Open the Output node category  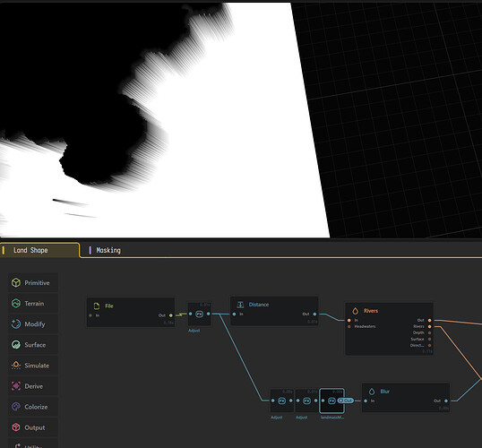click(x=32, y=427)
